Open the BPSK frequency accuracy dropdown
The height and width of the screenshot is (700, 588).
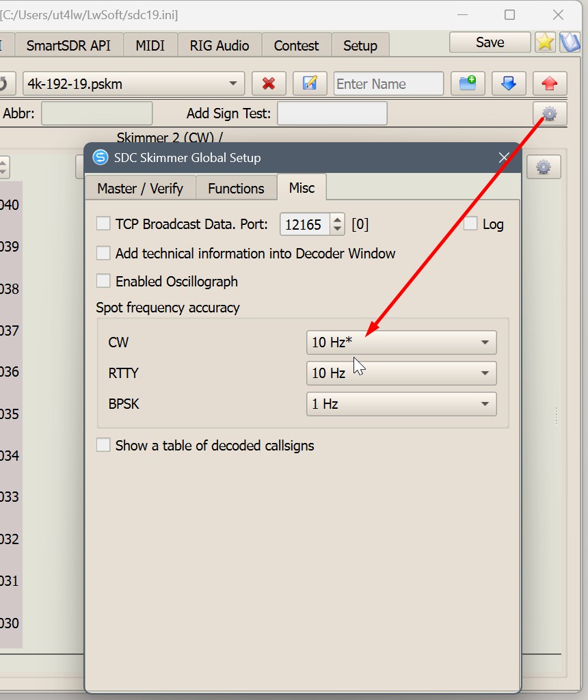click(401, 404)
